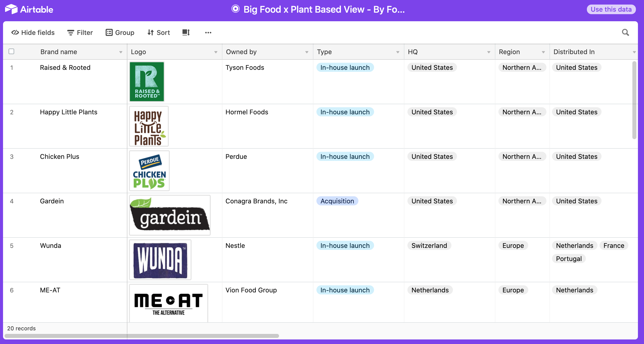
Task: Click Europe region tag in Wunda row
Action: (513, 246)
